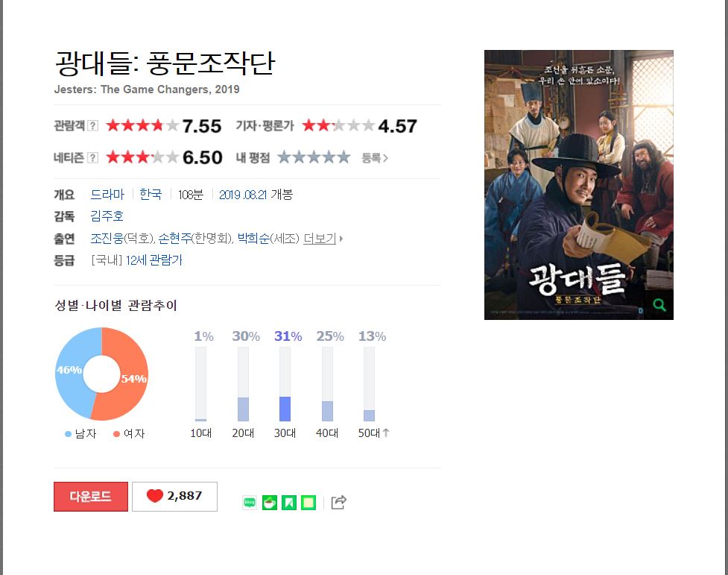This screenshot has height=575, width=728.
Task: Click the Naver memo share icon
Action: [x=308, y=503]
